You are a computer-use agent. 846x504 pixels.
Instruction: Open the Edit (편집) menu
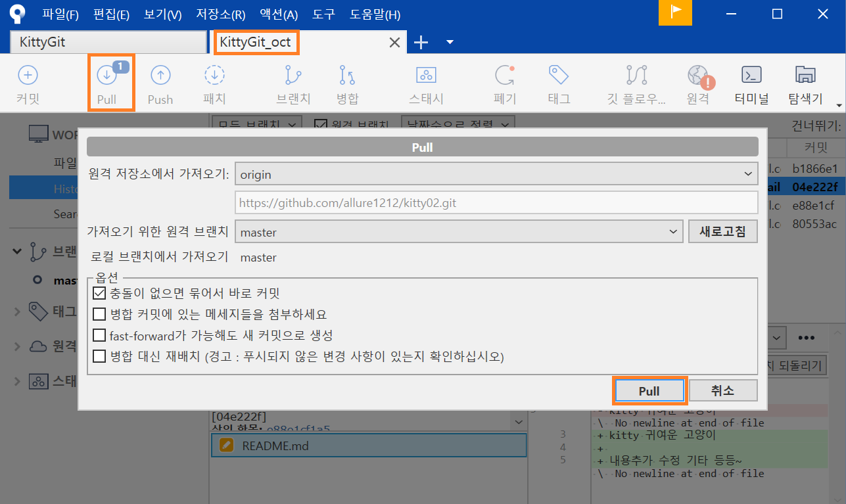112,14
